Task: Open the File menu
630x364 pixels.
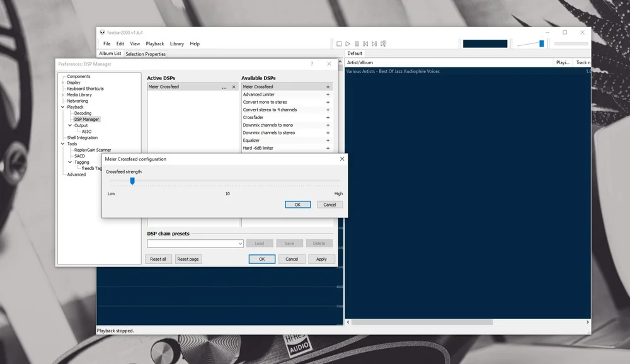Action: (107, 44)
